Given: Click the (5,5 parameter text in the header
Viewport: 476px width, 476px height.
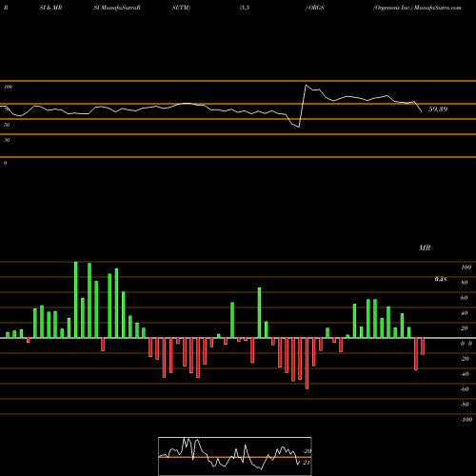Looking at the screenshot, I should pyautogui.click(x=245, y=8).
